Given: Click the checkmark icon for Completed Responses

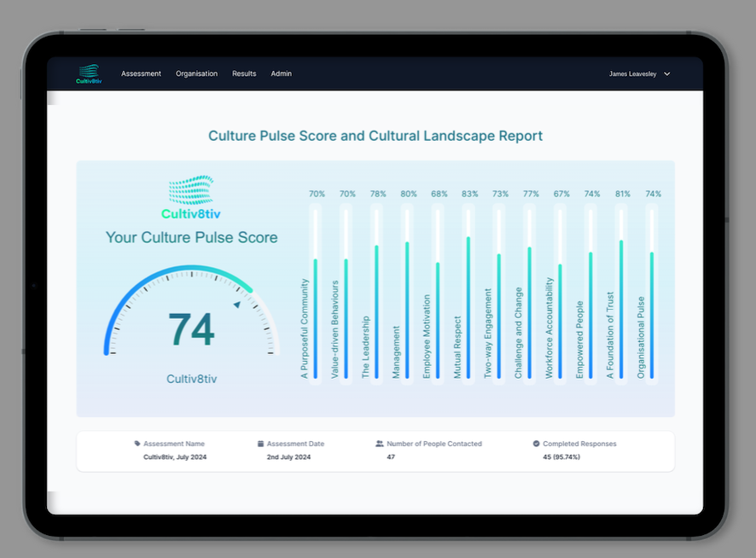Looking at the screenshot, I should 536,444.
